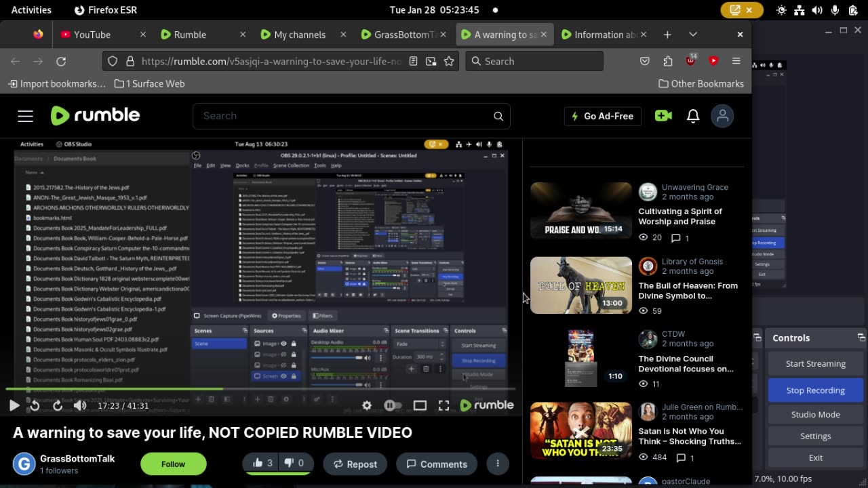The height and width of the screenshot is (488, 868).
Task: Open the 1 Surface Web bookmarks folder
Action: tap(150, 83)
